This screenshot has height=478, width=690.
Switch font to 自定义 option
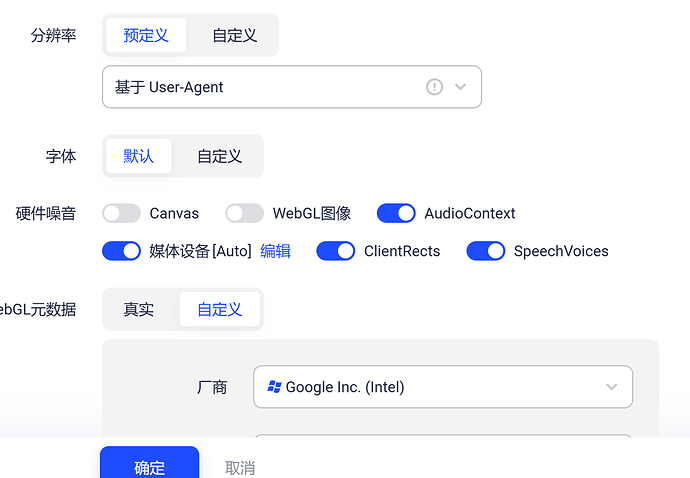[220, 156]
